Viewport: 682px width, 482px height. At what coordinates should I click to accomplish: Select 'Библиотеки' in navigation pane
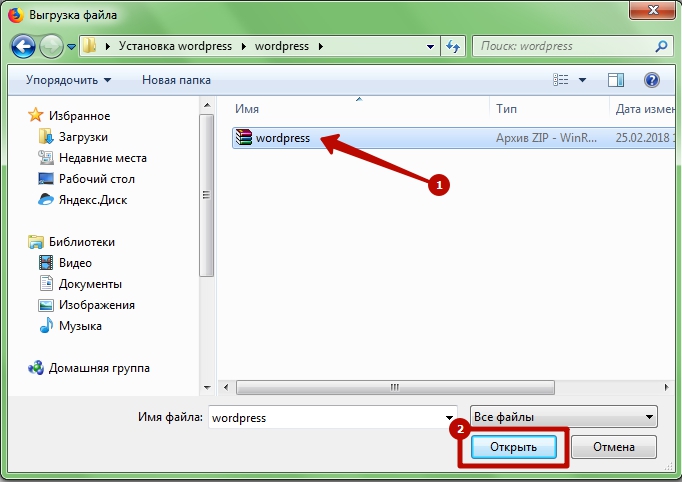coord(82,242)
